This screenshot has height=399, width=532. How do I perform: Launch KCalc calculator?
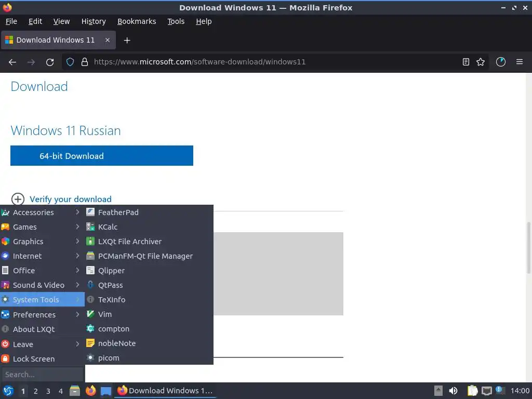pyautogui.click(x=149, y=227)
